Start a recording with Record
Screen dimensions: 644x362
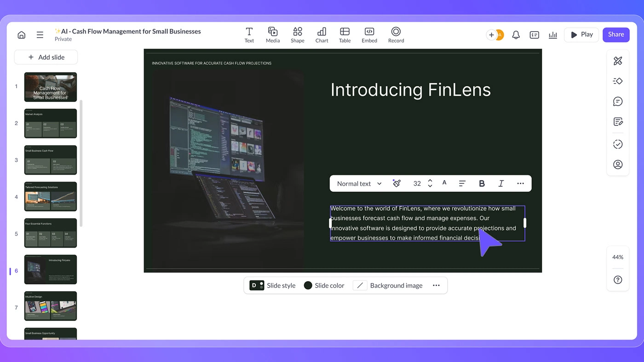(396, 35)
